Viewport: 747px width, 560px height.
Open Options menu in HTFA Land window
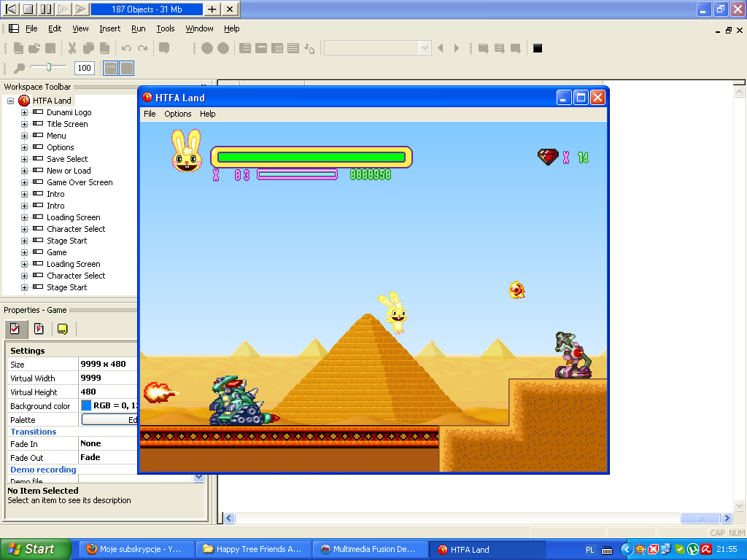(178, 114)
